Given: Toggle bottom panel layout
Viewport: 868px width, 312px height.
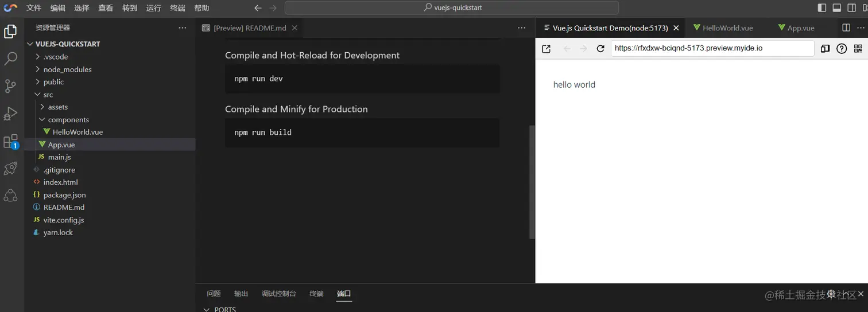Looking at the screenshot, I should (x=837, y=8).
